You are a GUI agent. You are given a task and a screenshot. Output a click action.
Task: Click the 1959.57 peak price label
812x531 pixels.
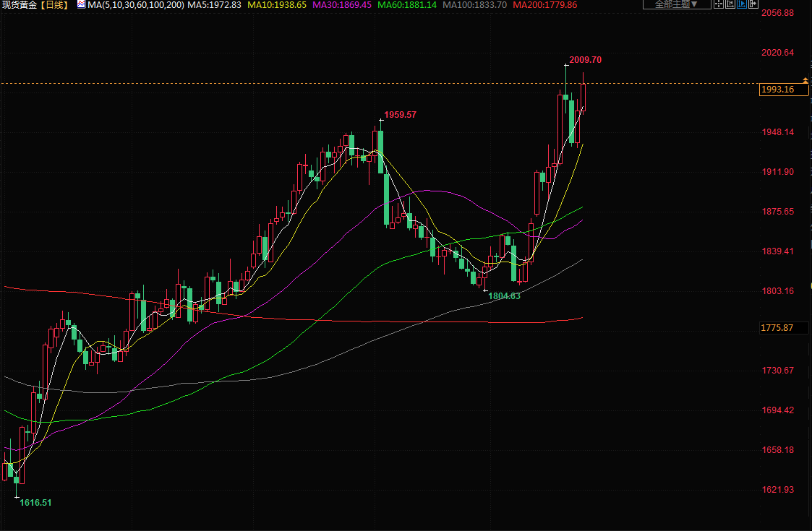pyautogui.click(x=400, y=115)
